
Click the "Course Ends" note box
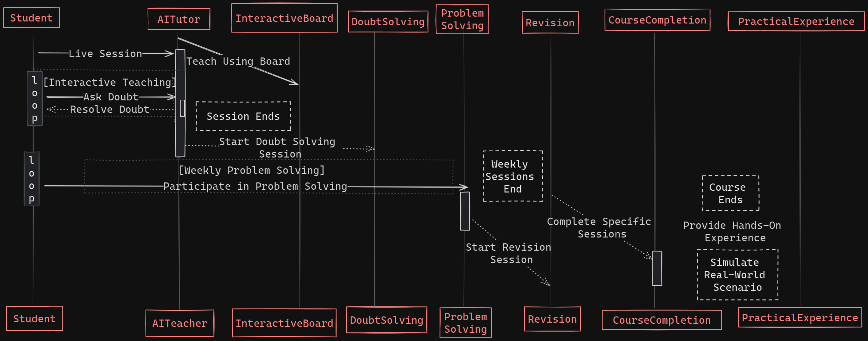click(731, 193)
